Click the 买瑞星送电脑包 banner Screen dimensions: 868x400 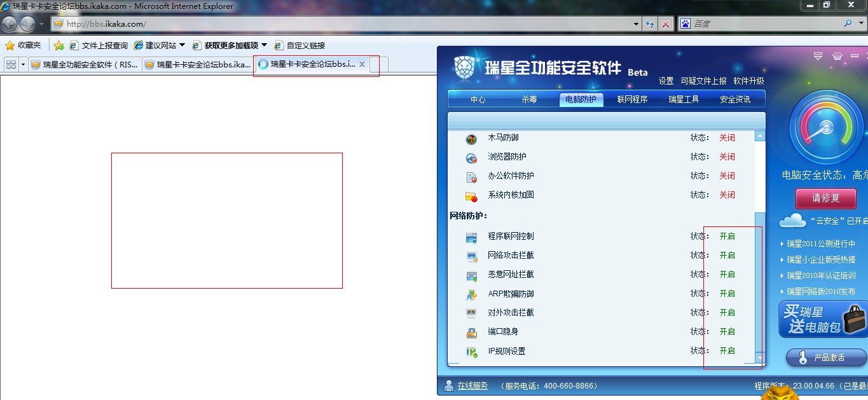click(823, 319)
